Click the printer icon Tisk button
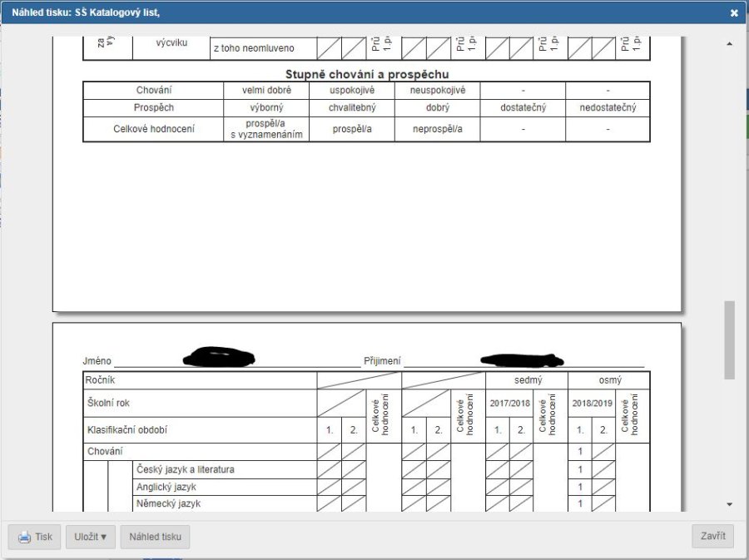Viewport: 749px width, 560px height. [x=35, y=537]
